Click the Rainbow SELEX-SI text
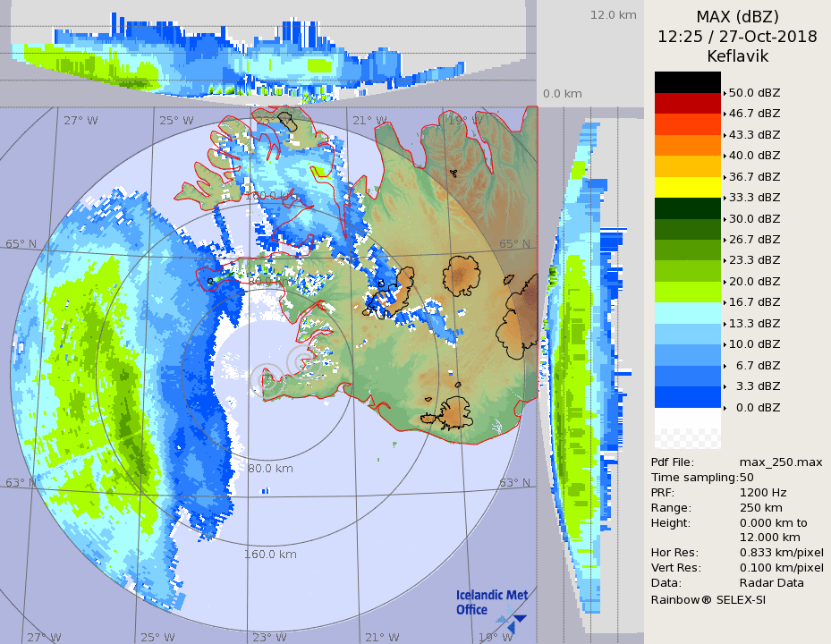 708,598
